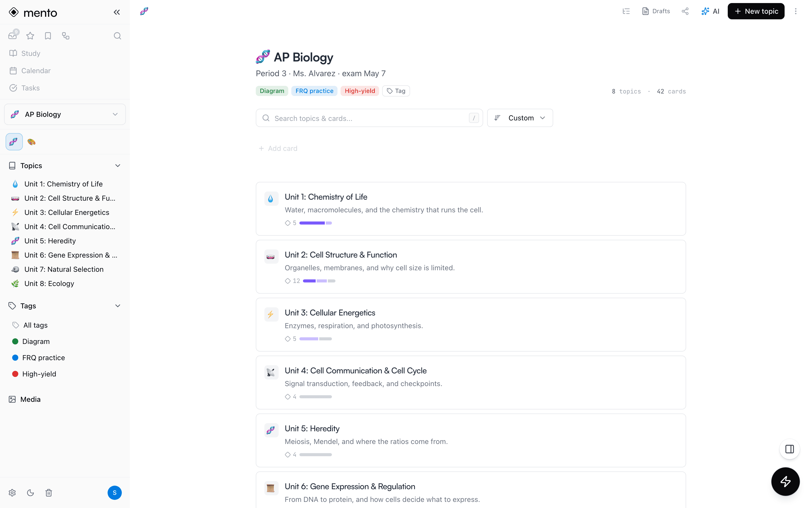Image resolution: width=812 pixels, height=508 pixels.
Task: Collapse the Topics section
Action: tap(117, 166)
